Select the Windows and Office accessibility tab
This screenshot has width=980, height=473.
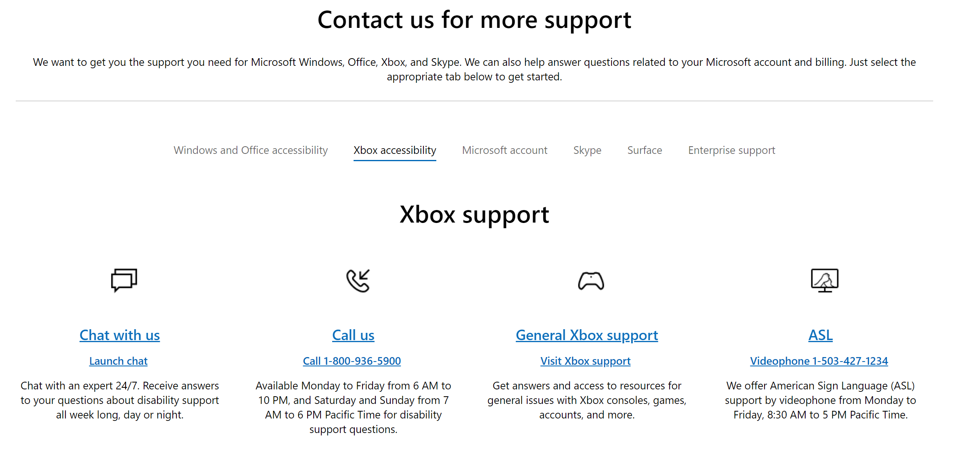coord(251,149)
